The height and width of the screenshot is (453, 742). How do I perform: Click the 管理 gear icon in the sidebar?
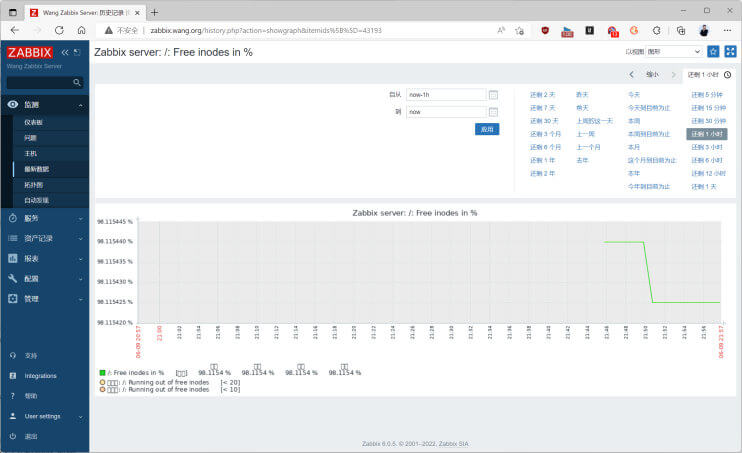13,299
